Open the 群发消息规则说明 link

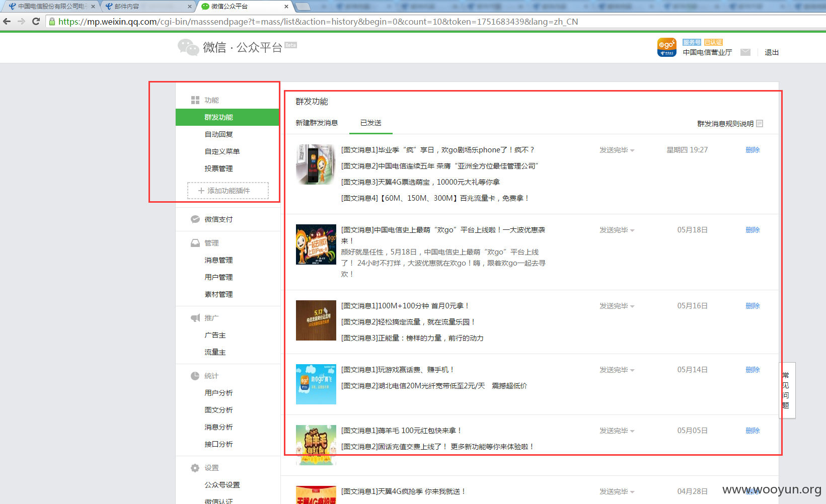(x=725, y=124)
